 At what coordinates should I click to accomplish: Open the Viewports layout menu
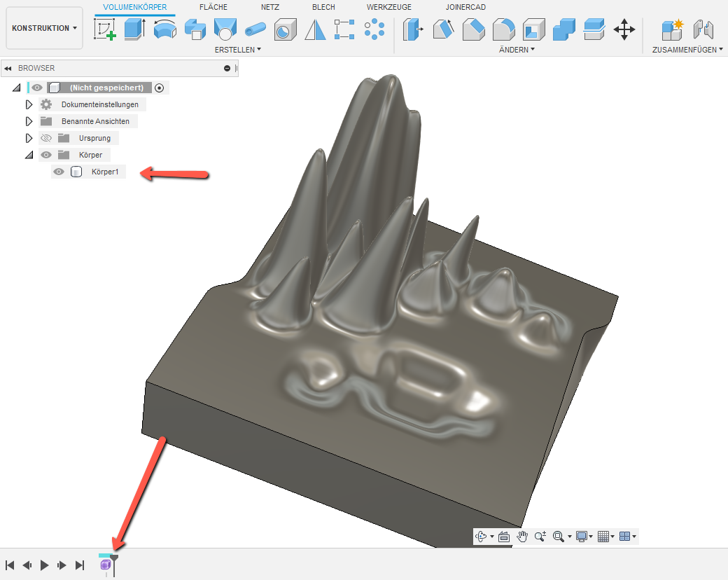[x=627, y=537]
